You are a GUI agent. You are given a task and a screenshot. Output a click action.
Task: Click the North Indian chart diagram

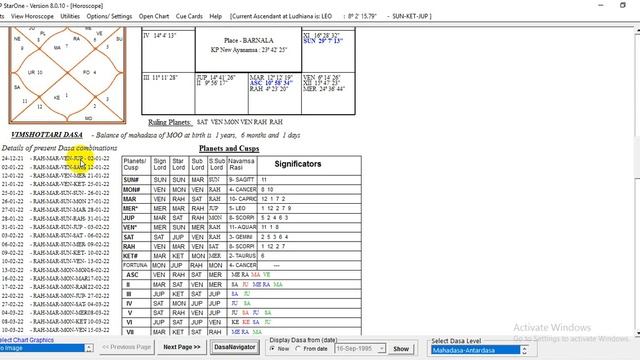67,74
